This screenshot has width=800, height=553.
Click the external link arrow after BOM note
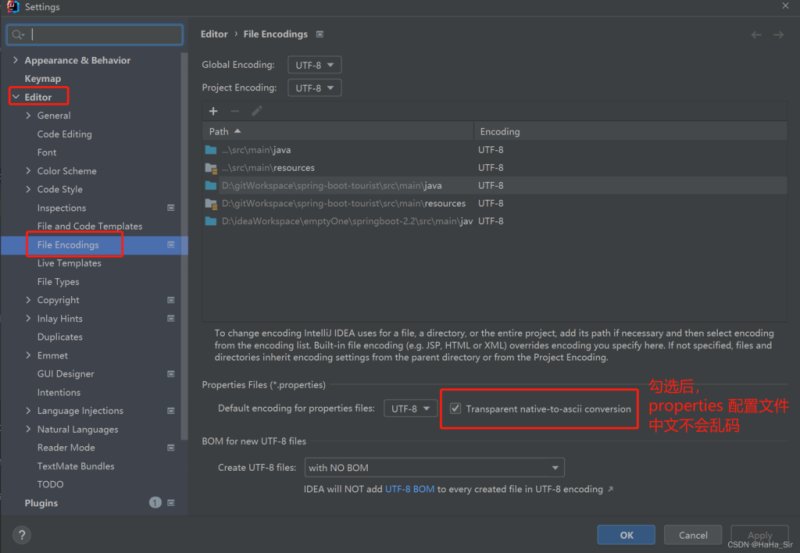610,489
